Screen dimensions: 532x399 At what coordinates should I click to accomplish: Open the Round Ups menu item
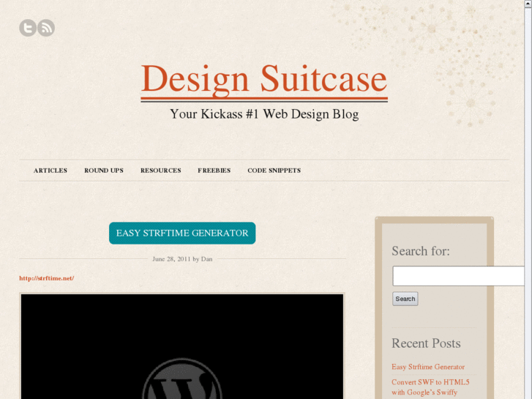(x=104, y=171)
